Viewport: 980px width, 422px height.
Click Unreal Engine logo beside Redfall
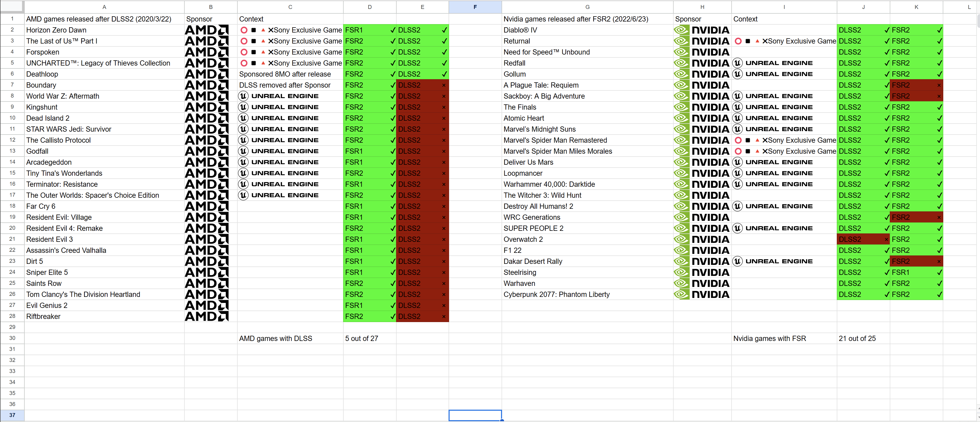pos(773,63)
